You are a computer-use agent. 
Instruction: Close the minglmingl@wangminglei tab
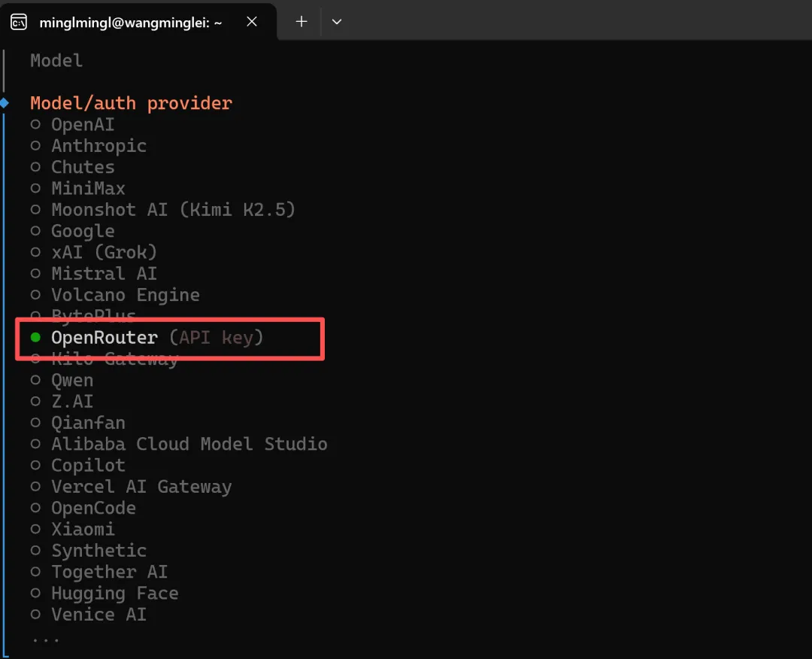pos(252,22)
